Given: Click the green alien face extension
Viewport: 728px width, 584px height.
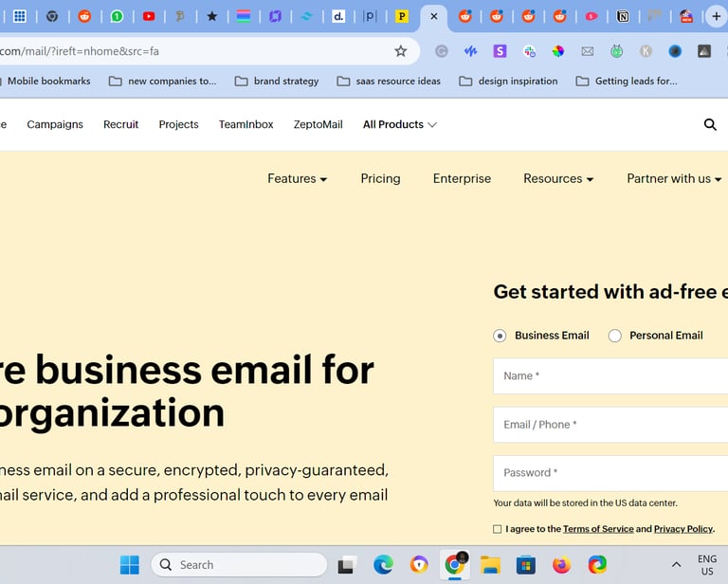Looking at the screenshot, I should point(616,51).
